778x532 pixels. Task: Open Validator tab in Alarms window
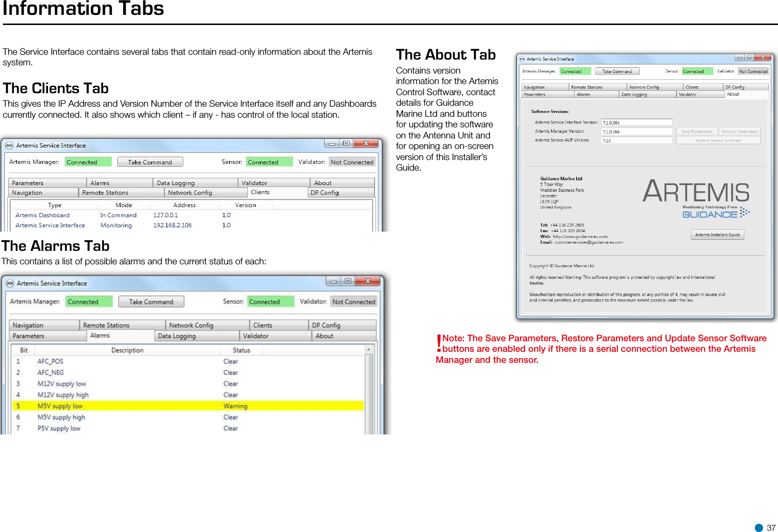tap(276, 336)
